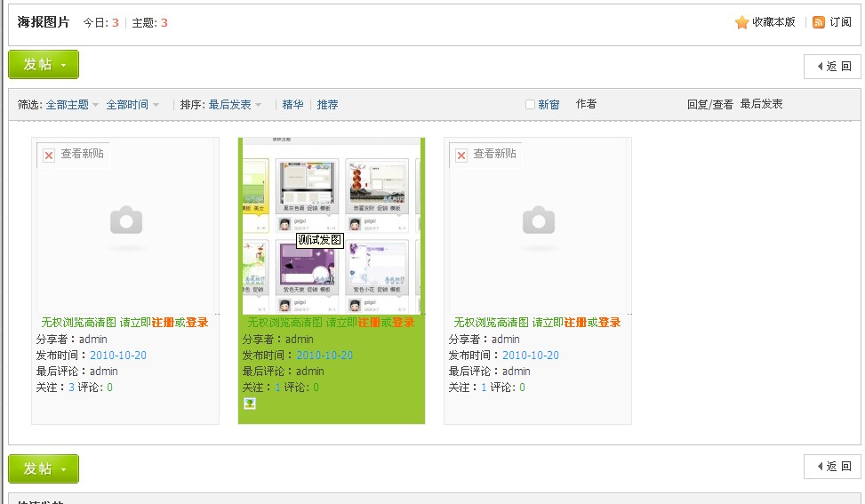865x504 pixels.
Task: Click 2010-10-20 date in first card
Action: pos(118,356)
